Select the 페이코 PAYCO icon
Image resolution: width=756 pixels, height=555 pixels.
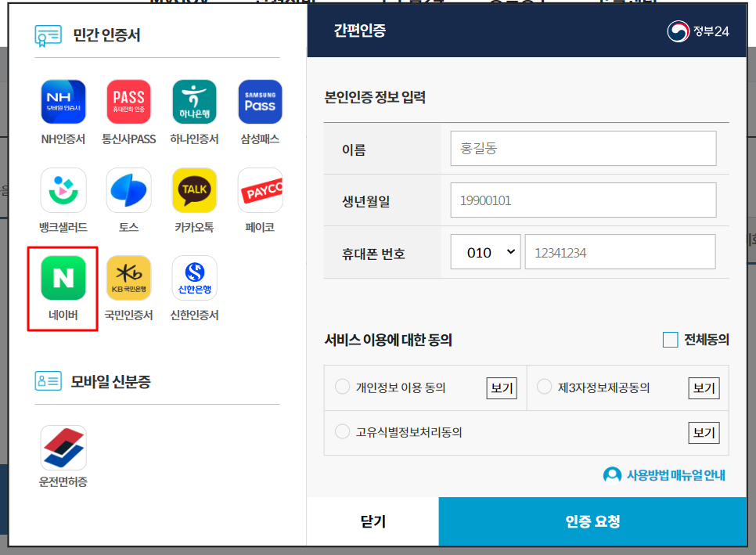tap(260, 190)
